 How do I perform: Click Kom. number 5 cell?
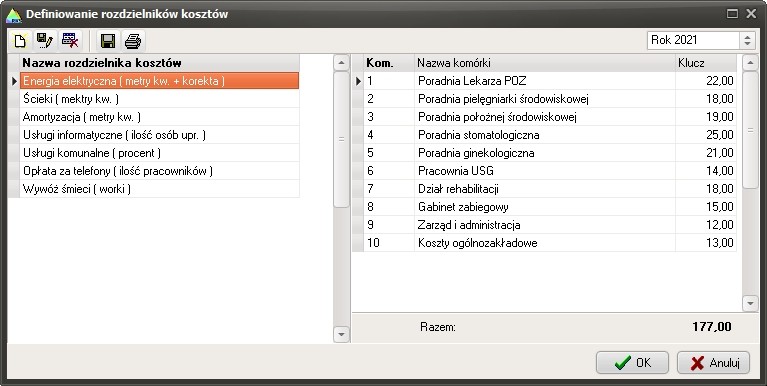pos(389,153)
